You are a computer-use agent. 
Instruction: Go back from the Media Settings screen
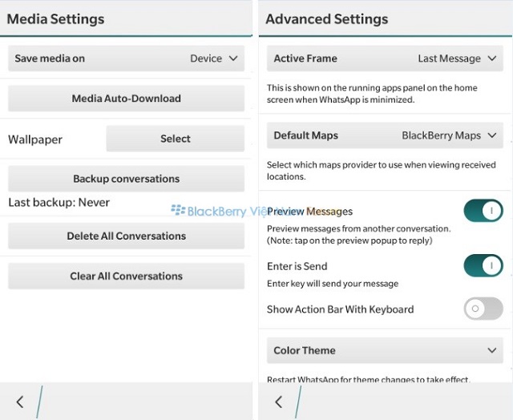click(x=20, y=402)
